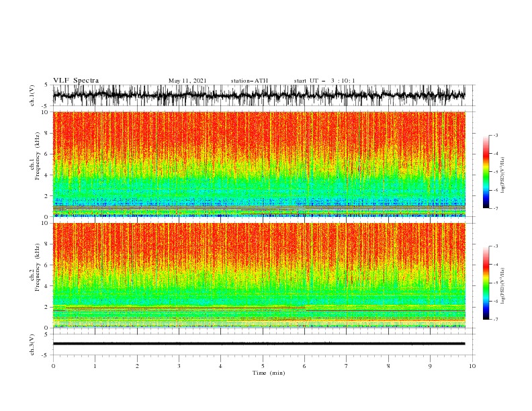Click the ch.2 PSD color scale bar
Image resolution: width=532 pixels, height=411 pixels.
(486, 283)
